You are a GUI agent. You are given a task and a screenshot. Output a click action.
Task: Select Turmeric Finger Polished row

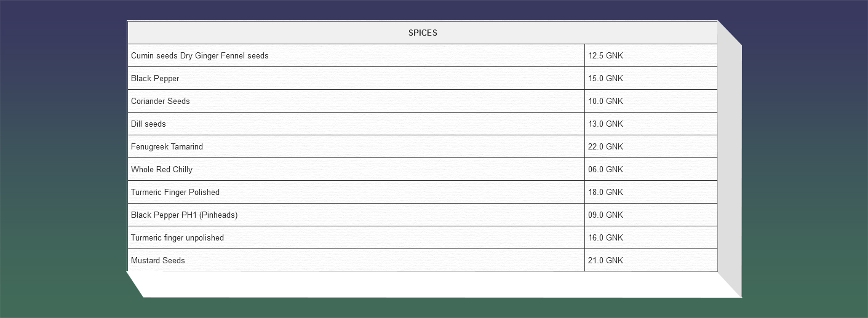pyautogui.click(x=356, y=192)
